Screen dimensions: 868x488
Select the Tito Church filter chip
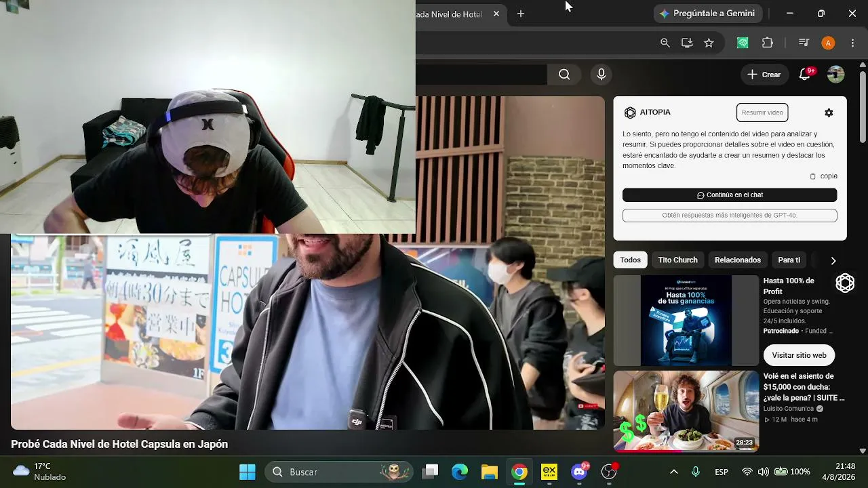[x=677, y=260]
